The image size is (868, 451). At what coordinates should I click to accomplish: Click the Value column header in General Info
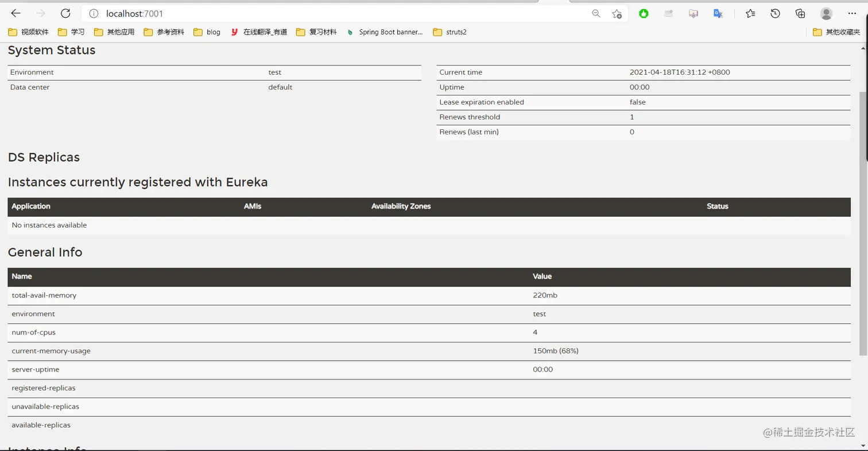542,276
